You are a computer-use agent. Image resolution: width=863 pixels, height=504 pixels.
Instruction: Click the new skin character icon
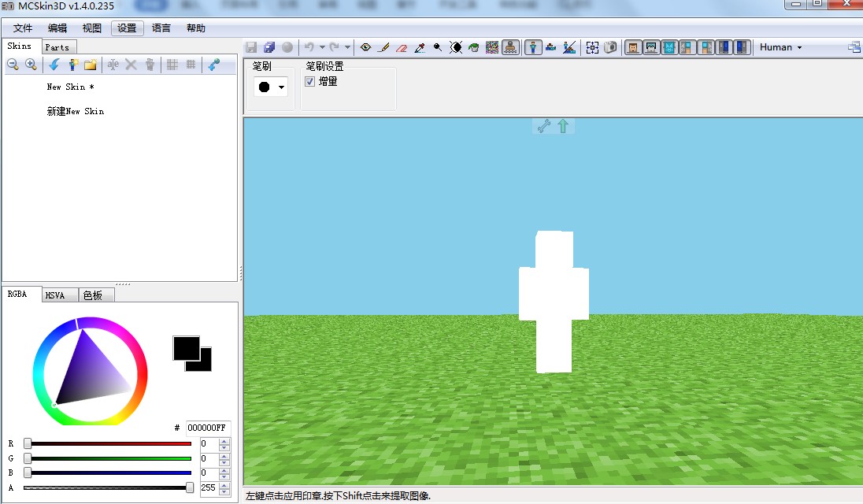tap(73, 65)
